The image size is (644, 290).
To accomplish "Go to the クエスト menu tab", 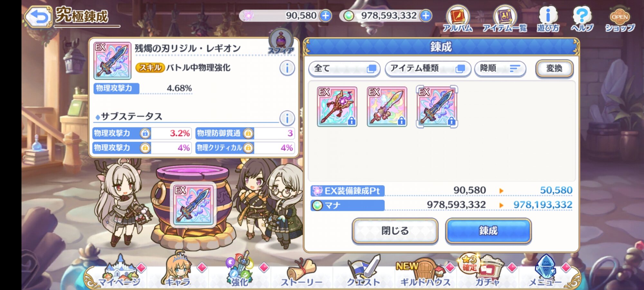I will [364, 272].
